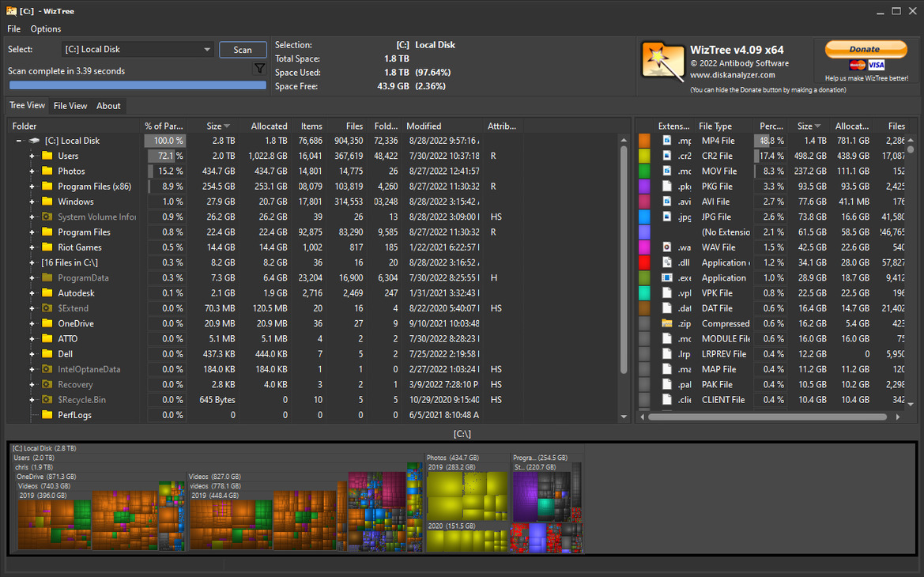Click the file type panel horizontal scrollbar
The height and width of the screenshot is (577, 924).
click(x=767, y=417)
